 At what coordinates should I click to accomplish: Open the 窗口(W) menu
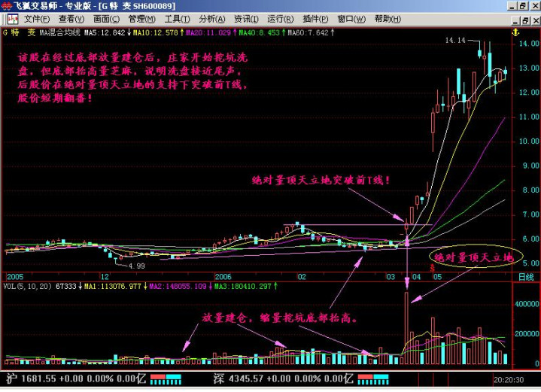point(351,19)
